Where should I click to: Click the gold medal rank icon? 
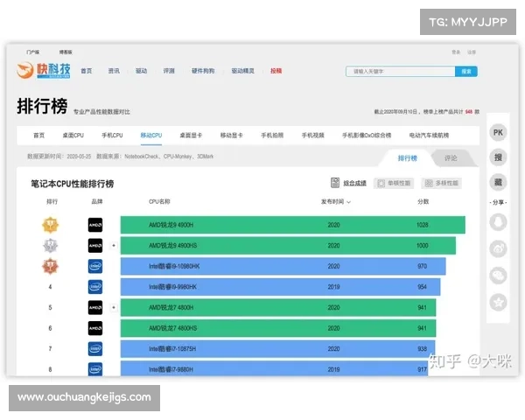coord(50,225)
